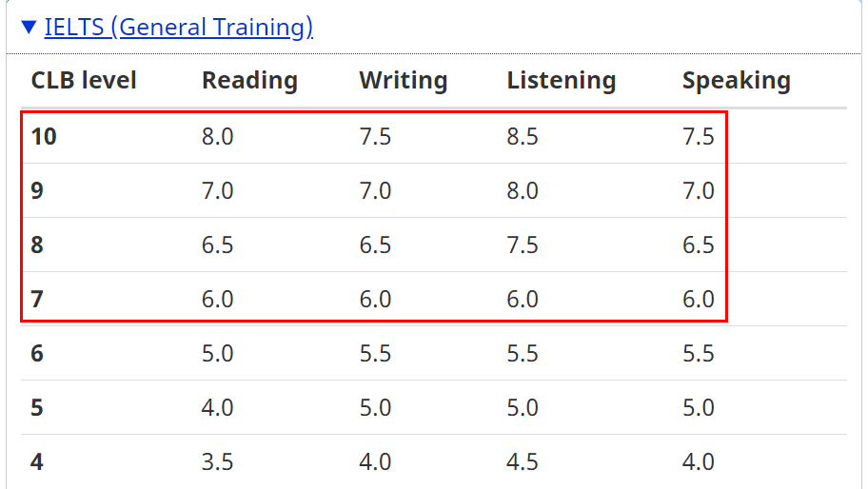
Task: Select the Listening score 4.5 for CLB 4
Action: pyautogui.click(x=523, y=462)
